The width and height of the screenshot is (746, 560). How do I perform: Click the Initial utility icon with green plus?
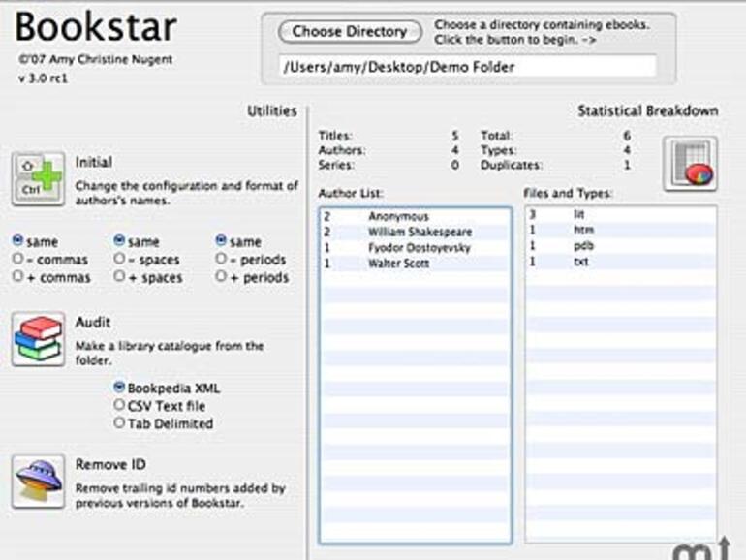(38, 179)
